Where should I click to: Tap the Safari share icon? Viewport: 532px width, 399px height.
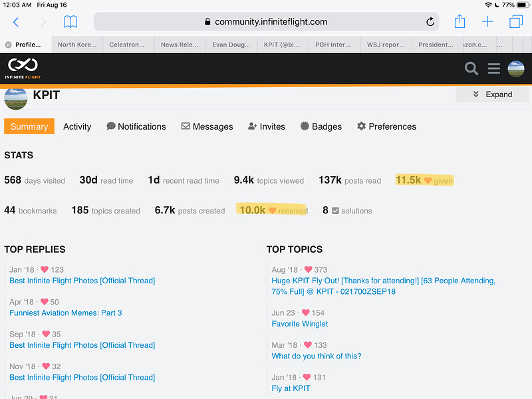tap(460, 21)
